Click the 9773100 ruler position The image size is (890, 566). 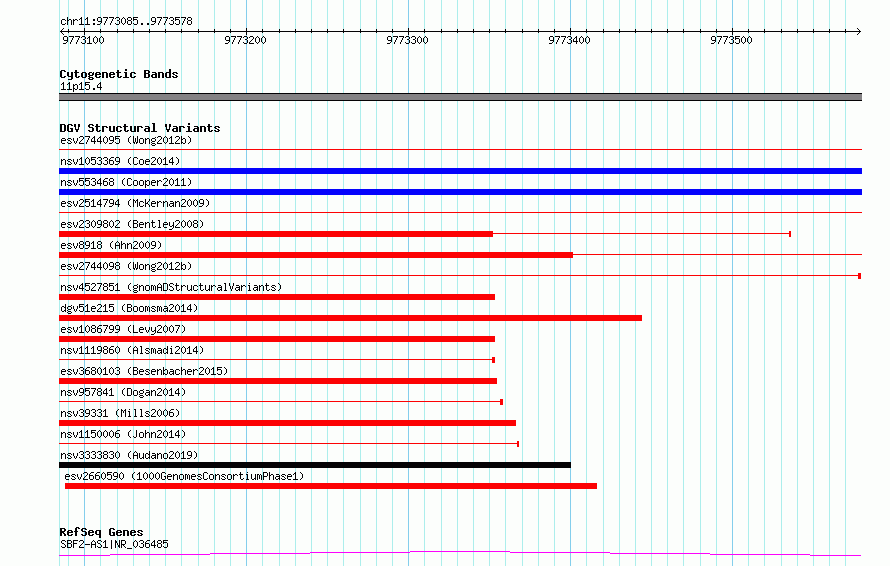83,40
